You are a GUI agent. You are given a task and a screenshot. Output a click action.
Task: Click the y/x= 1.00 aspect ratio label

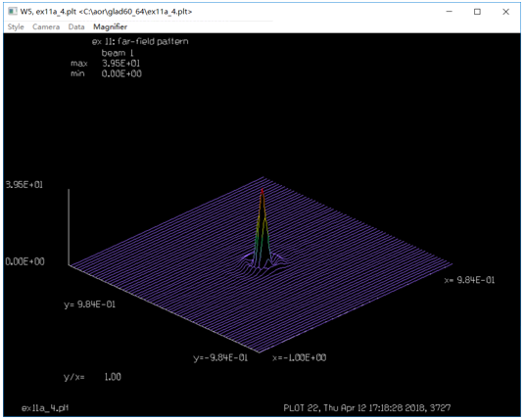point(93,377)
